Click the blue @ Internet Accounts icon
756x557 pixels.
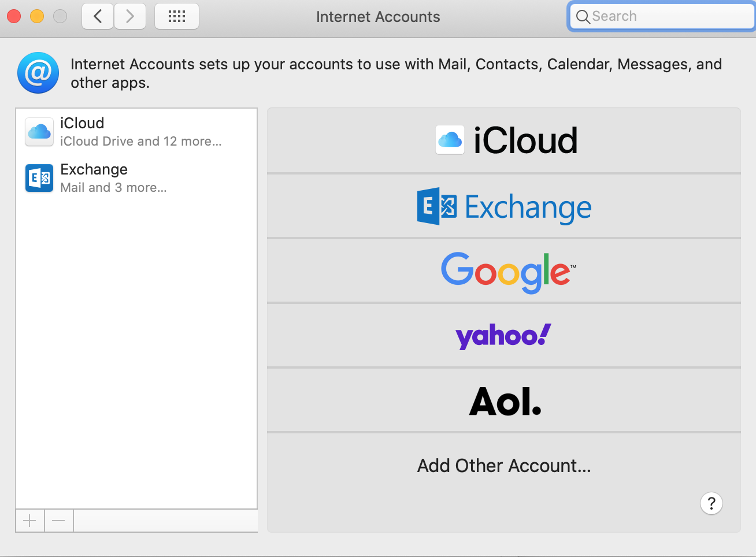point(38,73)
